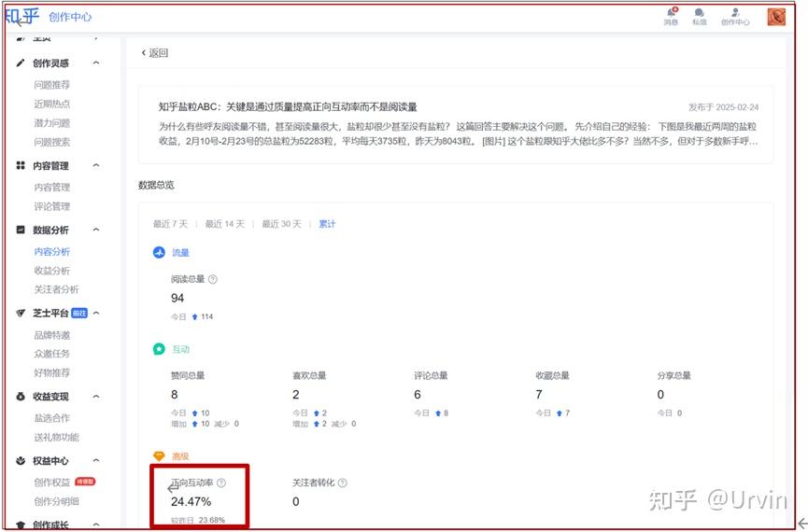Image resolution: width=808 pixels, height=532 pixels.
Task: Collapse the 收益变现 section chevron
Action: pyautogui.click(x=96, y=397)
